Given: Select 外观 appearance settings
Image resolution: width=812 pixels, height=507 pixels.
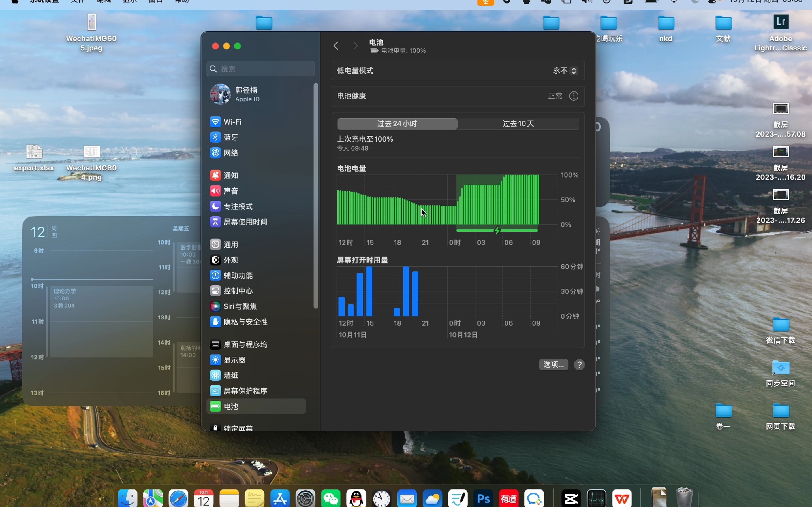Looking at the screenshot, I should coord(256,260).
